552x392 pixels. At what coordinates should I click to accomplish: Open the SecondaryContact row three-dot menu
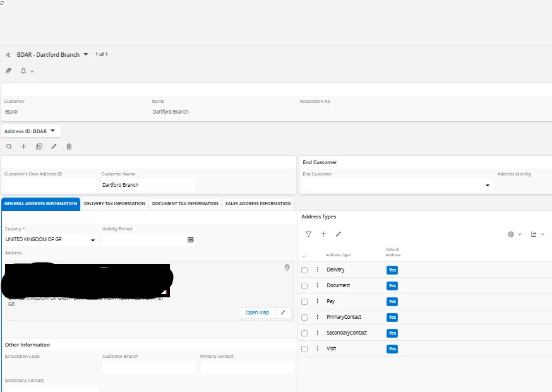click(317, 333)
